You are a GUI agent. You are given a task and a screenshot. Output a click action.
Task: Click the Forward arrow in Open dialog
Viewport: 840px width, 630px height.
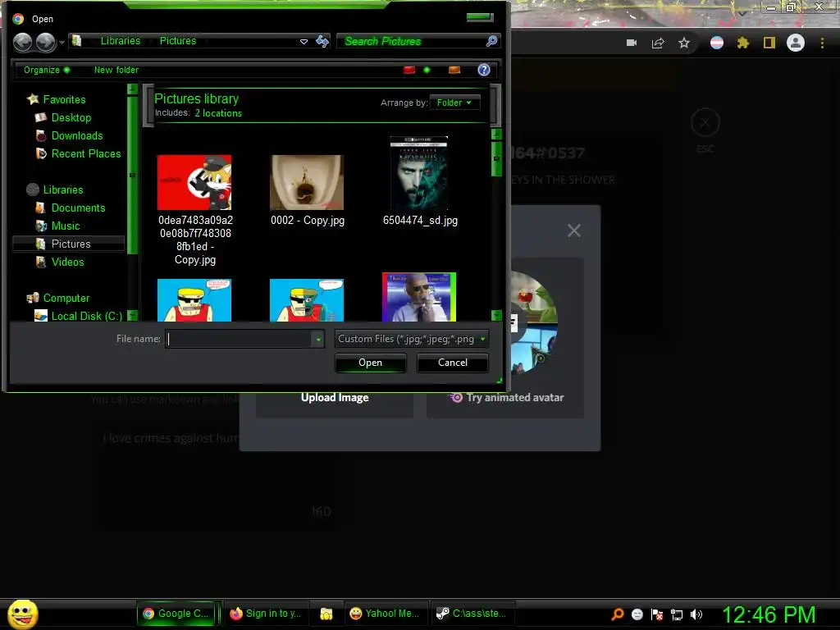coord(46,42)
